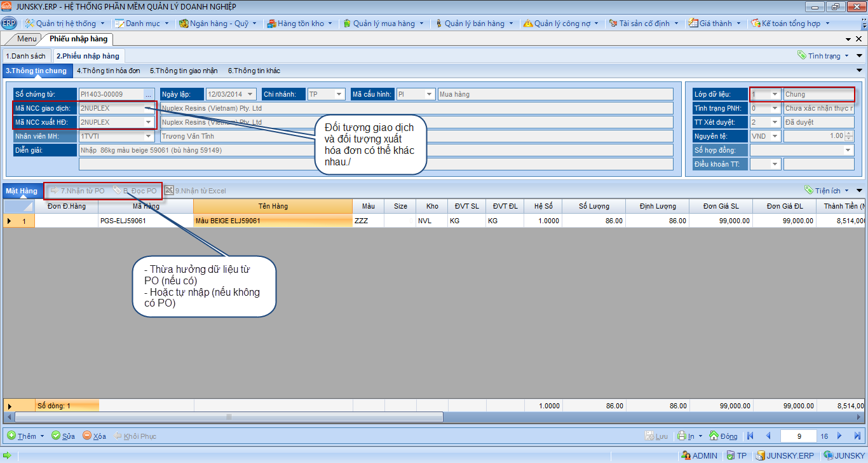This screenshot has height=463, width=868.
Task: Click the orange Xóa delete button
Action: click(94, 436)
